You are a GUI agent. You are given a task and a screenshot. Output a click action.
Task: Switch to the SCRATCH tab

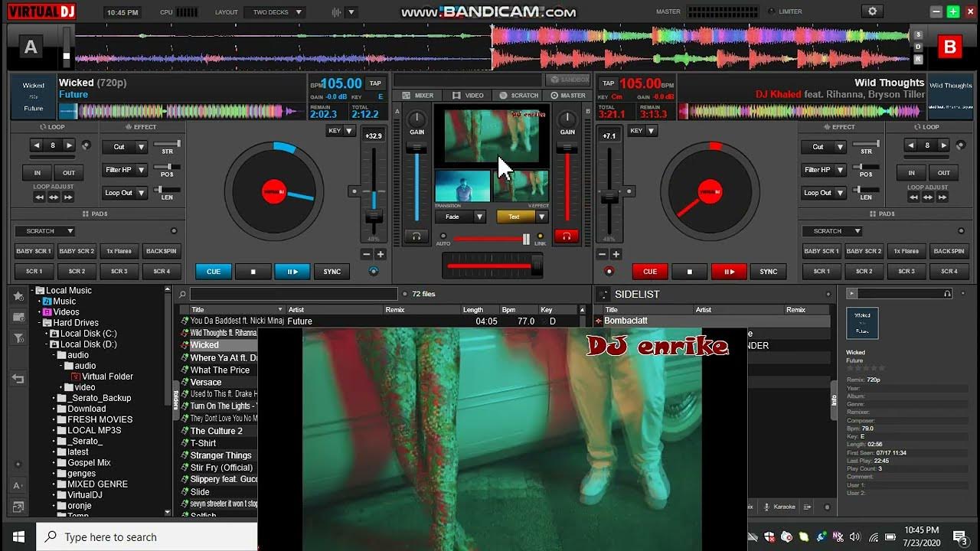point(519,96)
